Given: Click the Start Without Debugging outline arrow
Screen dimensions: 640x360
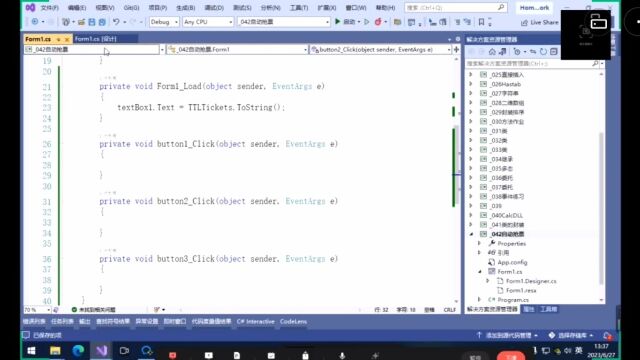Looking at the screenshot, I should [x=367, y=22].
